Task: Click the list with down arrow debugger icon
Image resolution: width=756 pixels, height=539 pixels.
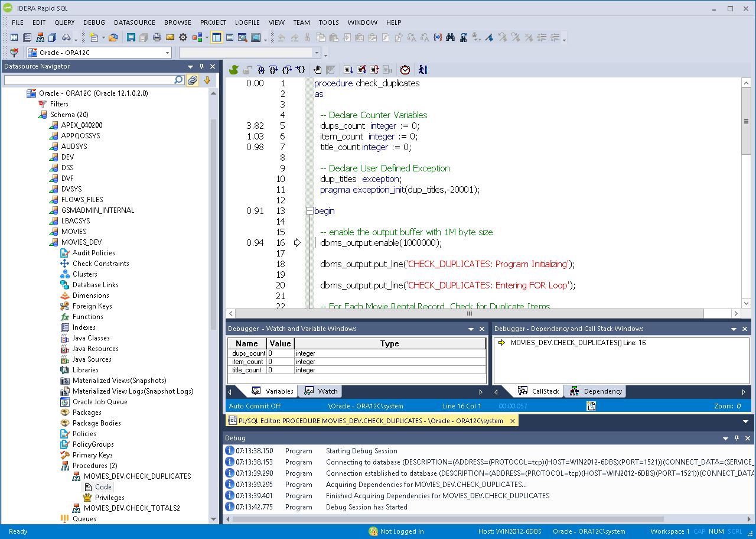Action: coord(348,70)
